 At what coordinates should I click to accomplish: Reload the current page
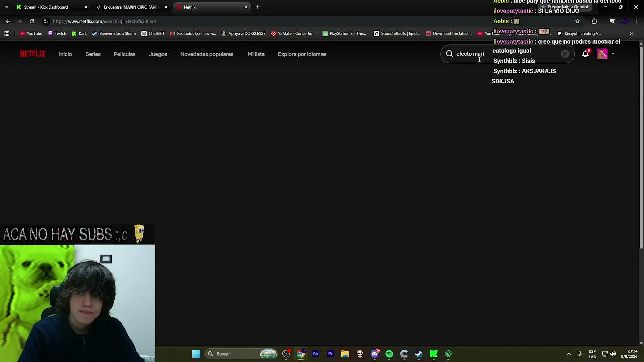[32, 21]
